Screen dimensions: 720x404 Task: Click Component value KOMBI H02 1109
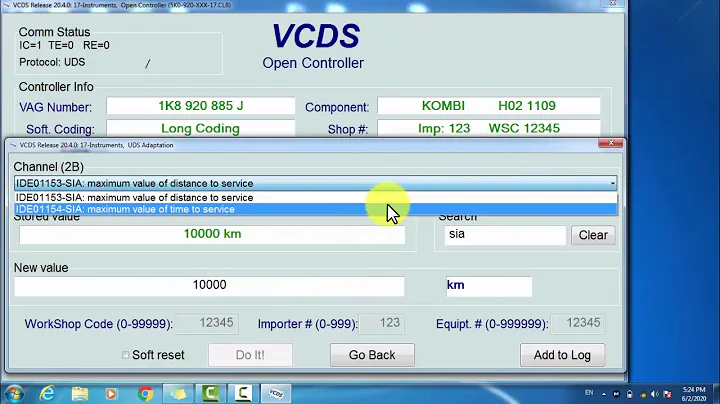pos(489,106)
